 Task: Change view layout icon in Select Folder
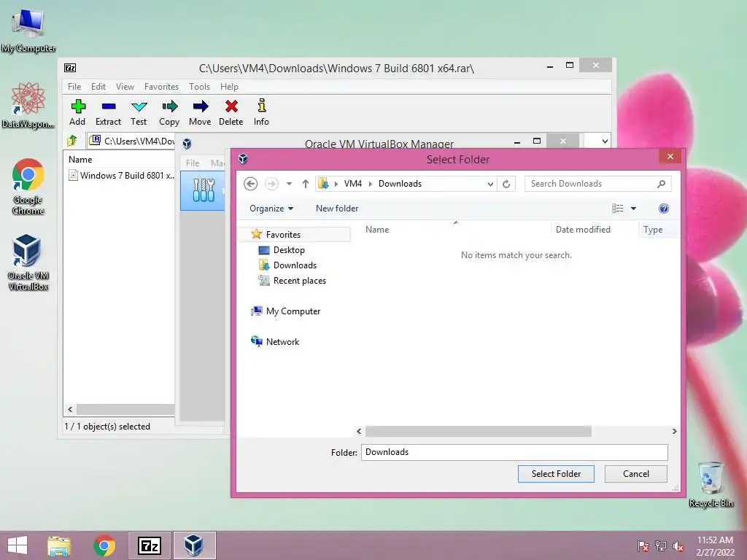point(617,209)
